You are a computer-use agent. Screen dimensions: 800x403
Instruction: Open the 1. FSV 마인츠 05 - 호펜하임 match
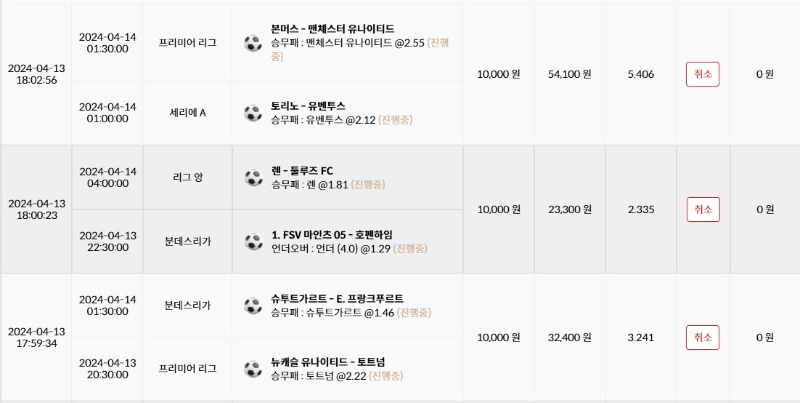[332, 235]
